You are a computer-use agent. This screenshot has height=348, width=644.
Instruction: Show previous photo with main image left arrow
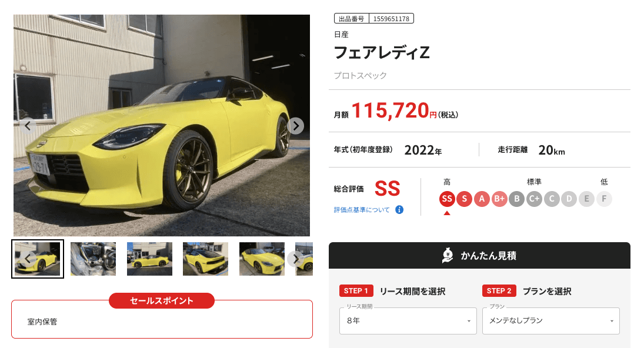[28, 126]
